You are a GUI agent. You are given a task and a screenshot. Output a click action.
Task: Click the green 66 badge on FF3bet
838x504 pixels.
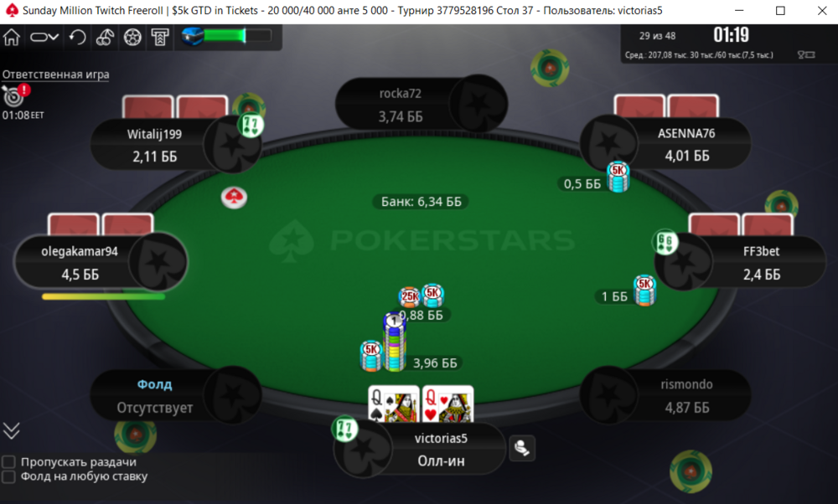point(666,243)
